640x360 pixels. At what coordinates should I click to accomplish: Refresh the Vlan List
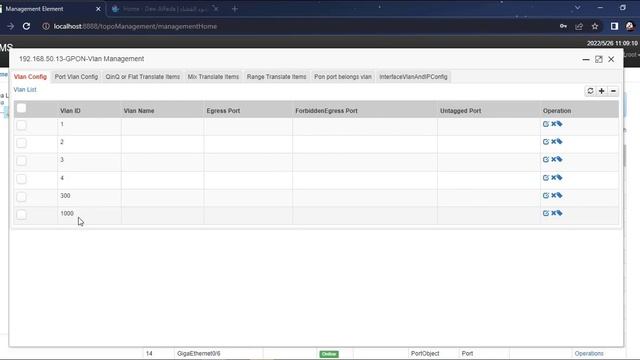[590, 91]
